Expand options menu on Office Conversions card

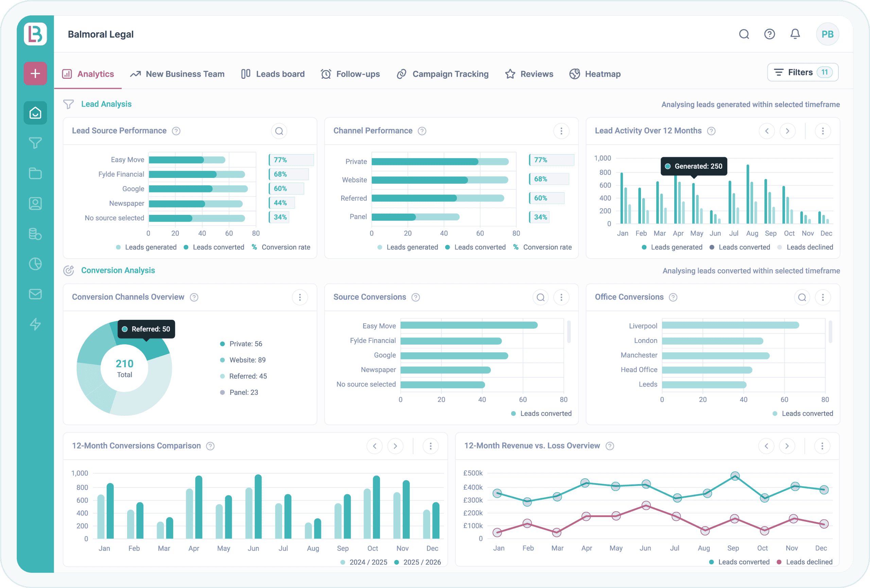822,297
